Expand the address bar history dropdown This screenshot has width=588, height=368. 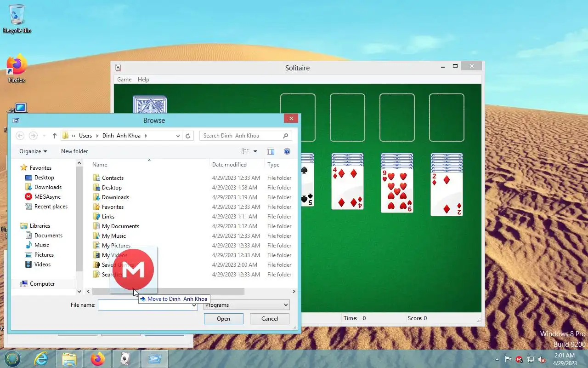click(x=178, y=136)
